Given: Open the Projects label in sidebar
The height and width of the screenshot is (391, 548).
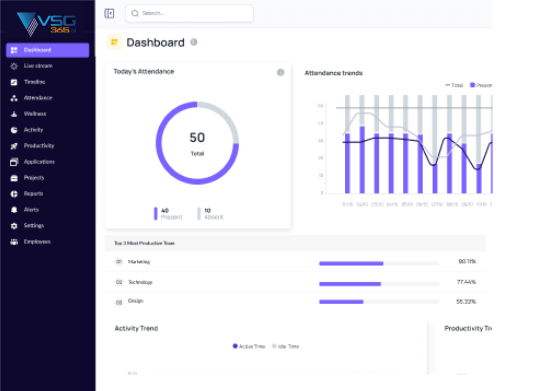Looking at the screenshot, I should click(34, 178).
